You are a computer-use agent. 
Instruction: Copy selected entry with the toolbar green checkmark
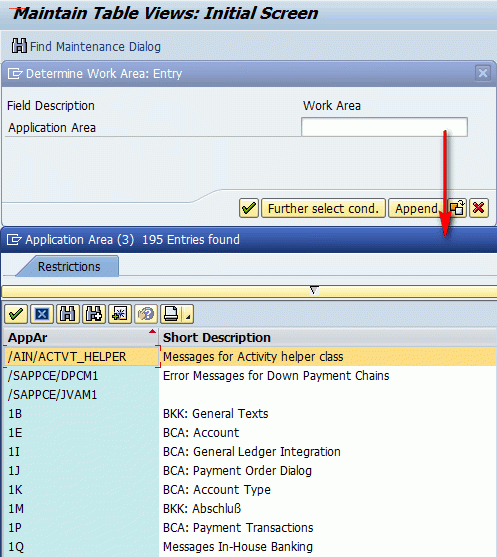16,314
